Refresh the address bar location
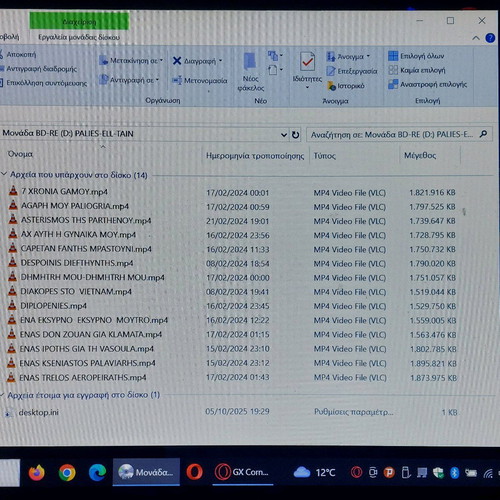Image resolution: width=500 pixels, height=500 pixels. [295, 135]
